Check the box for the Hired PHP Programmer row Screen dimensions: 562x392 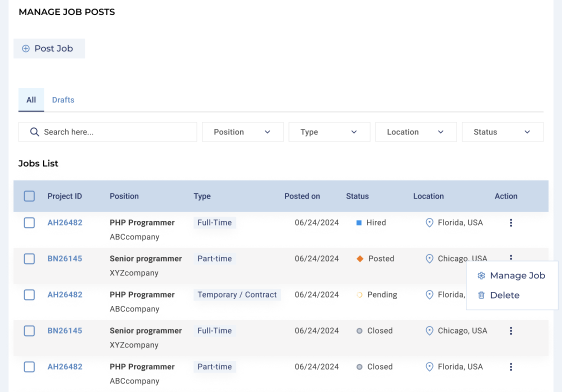coord(29,223)
